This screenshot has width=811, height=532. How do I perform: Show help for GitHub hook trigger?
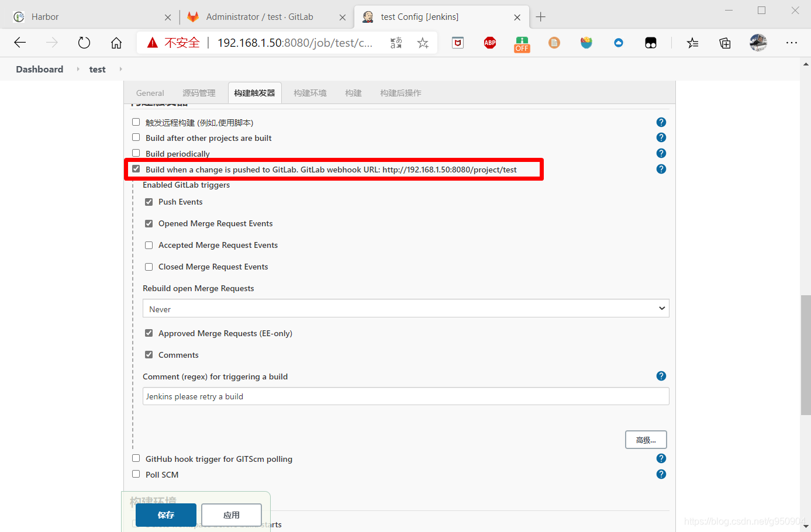(x=661, y=458)
